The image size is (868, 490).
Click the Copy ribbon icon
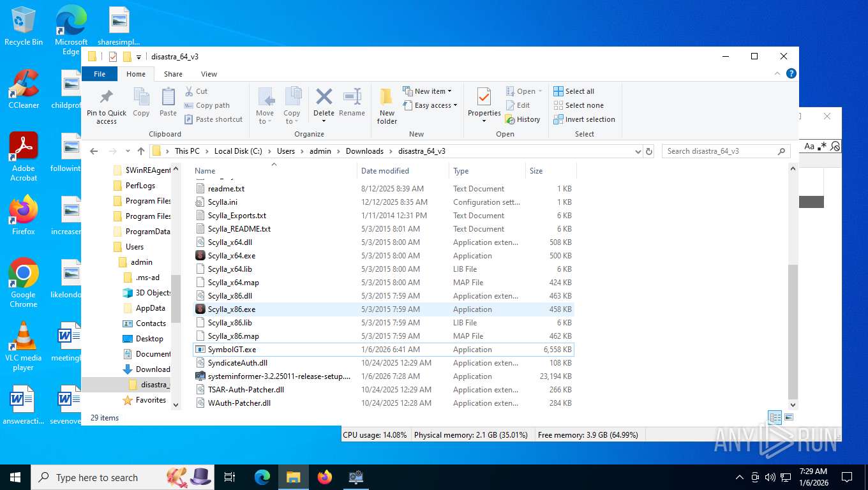[141, 102]
